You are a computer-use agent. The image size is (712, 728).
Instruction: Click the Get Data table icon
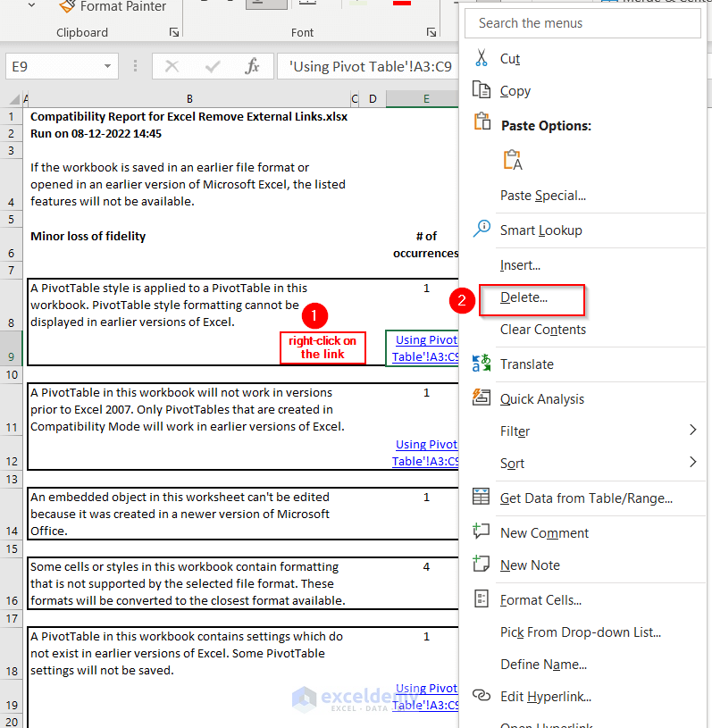tap(481, 497)
